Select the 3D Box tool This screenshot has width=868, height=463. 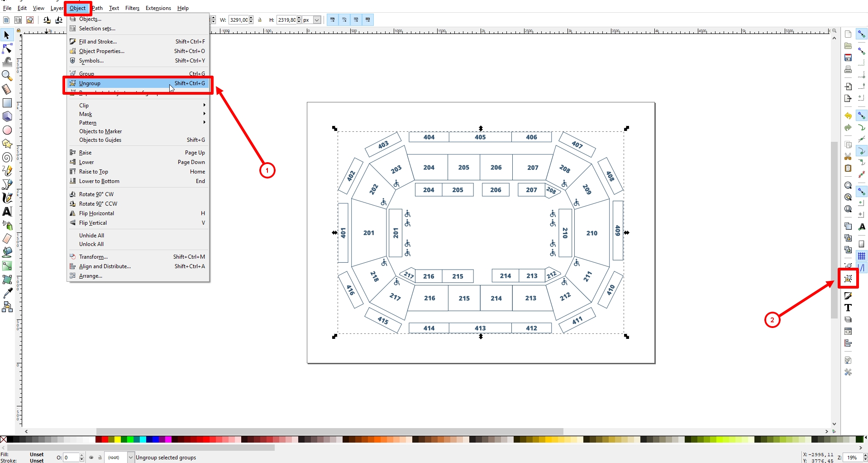(x=7, y=116)
